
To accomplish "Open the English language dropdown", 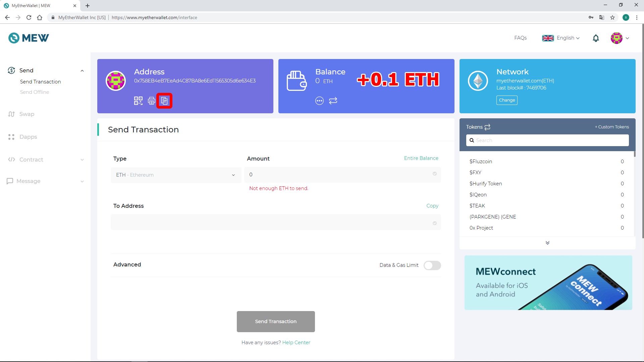I will [561, 38].
